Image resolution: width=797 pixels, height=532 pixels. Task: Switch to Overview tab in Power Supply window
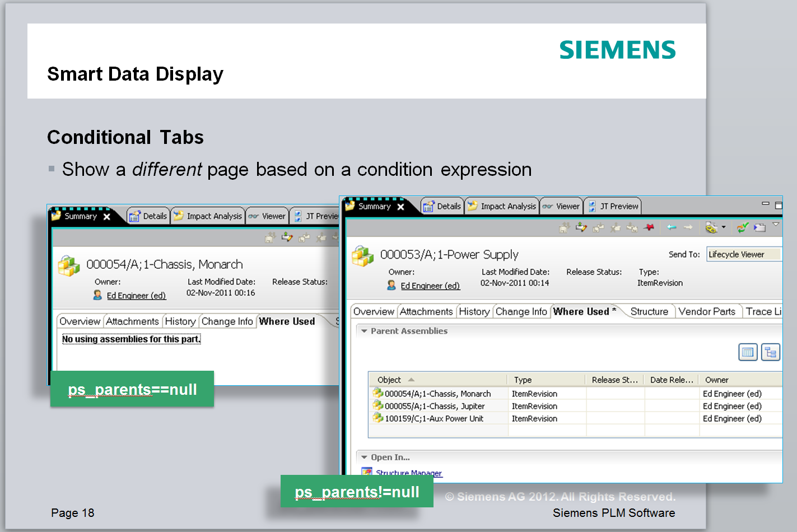tap(374, 311)
